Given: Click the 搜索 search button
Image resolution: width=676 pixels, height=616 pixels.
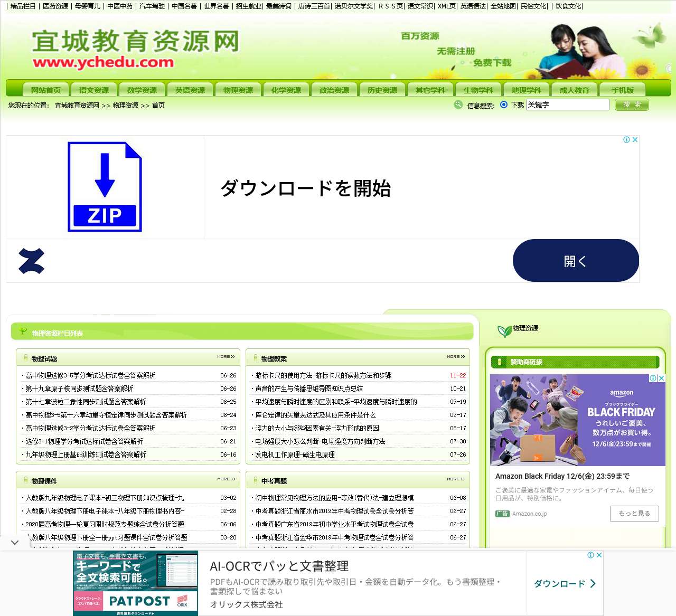Looking at the screenshot, I should [x=632, y=105].
